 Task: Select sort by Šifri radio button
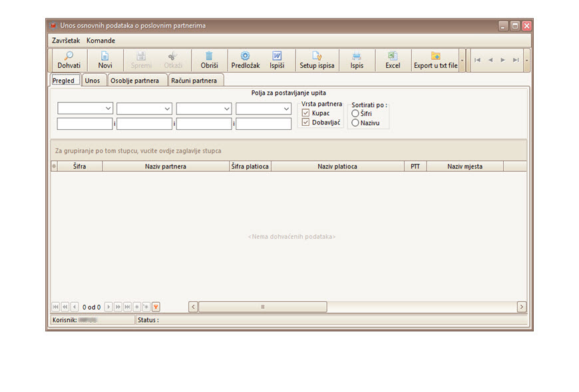point(355,113)
